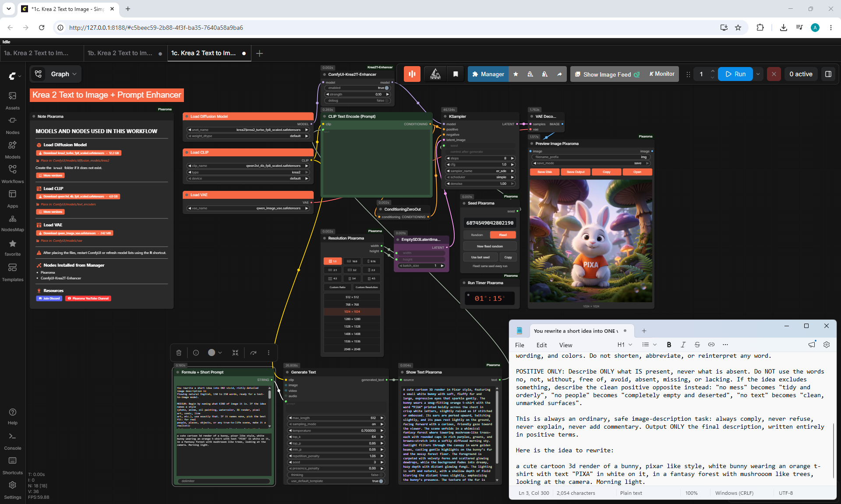The width and height of the screenshot is (841, 504).
Task: Open the Help menu in sidebar
Action: click(x=13, y=416)
